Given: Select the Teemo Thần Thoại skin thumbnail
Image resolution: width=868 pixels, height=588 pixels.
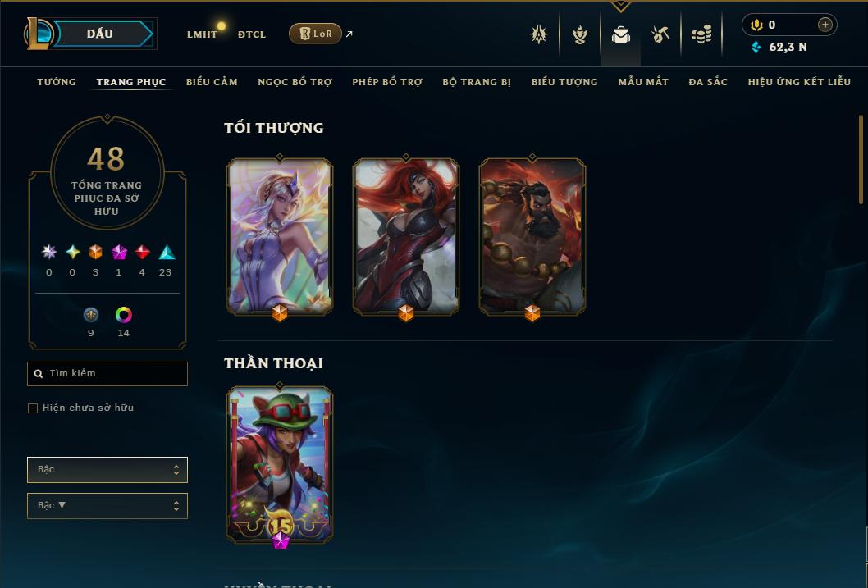Looking at the screenshot, I should point(280,465).
